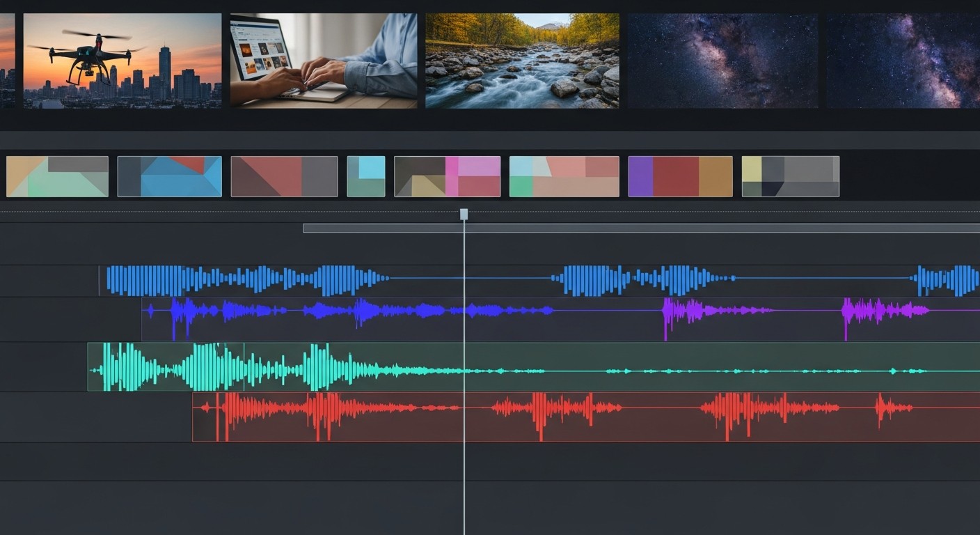Pick the Milky Way thumbnail beside the river

(x=722, y=61)
